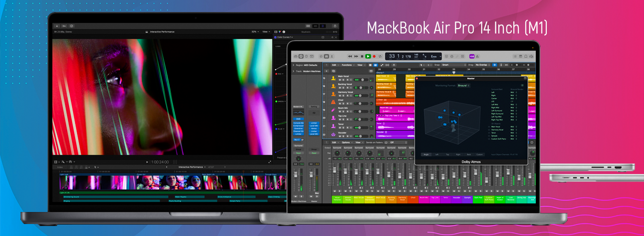Click the color inspector icon in Final Cut
Screen dimensions: 644x236
coord(279,31)
